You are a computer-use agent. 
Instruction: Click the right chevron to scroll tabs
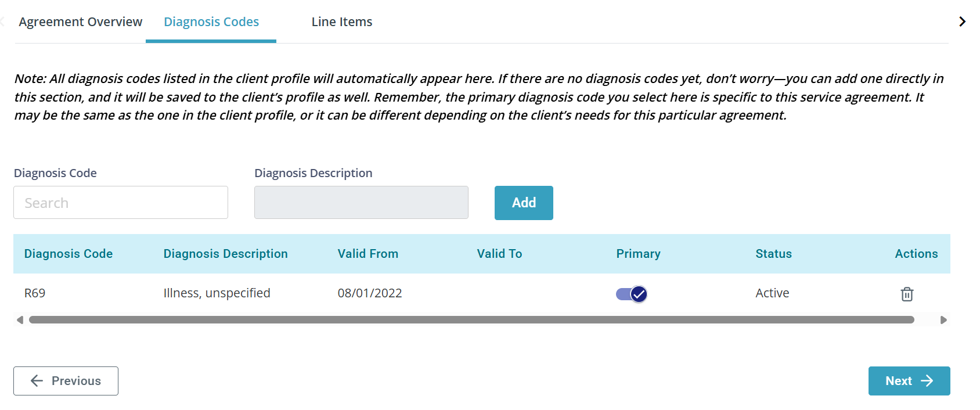click(x=962, y=21)
